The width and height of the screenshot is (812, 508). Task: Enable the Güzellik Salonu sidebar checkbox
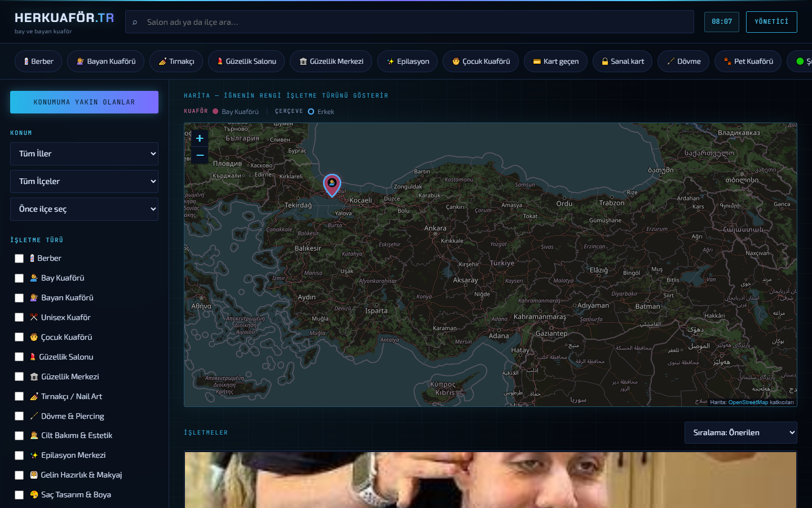19,357
